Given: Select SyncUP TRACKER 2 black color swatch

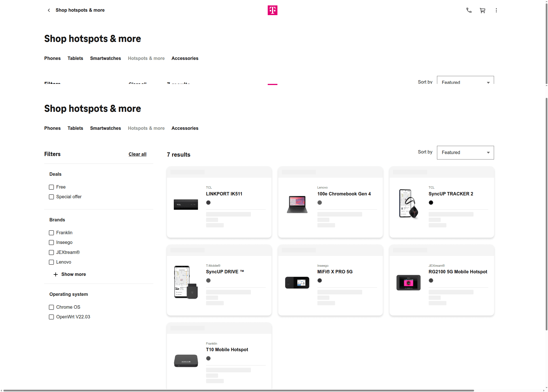Looking at the screenshot, I should 431,203.
